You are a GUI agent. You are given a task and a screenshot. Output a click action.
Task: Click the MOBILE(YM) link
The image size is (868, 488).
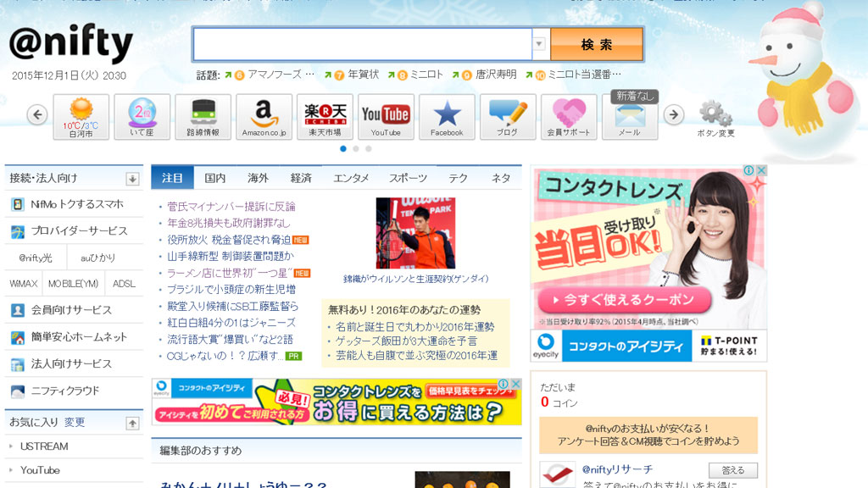click(73, 284)
